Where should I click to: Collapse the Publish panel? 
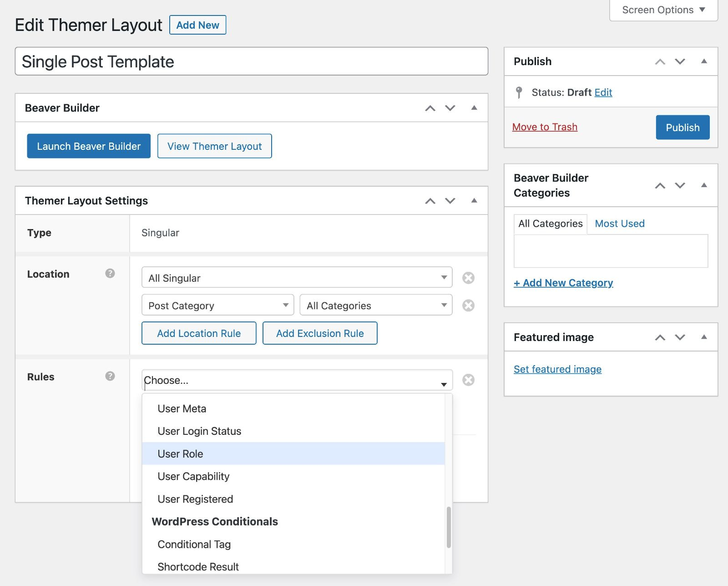(x=704, y=61)
